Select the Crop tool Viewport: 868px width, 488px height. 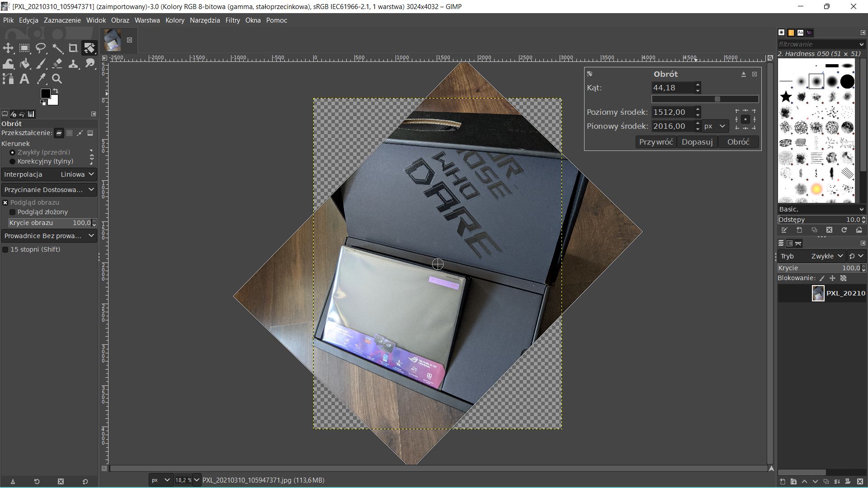[73, 48]
